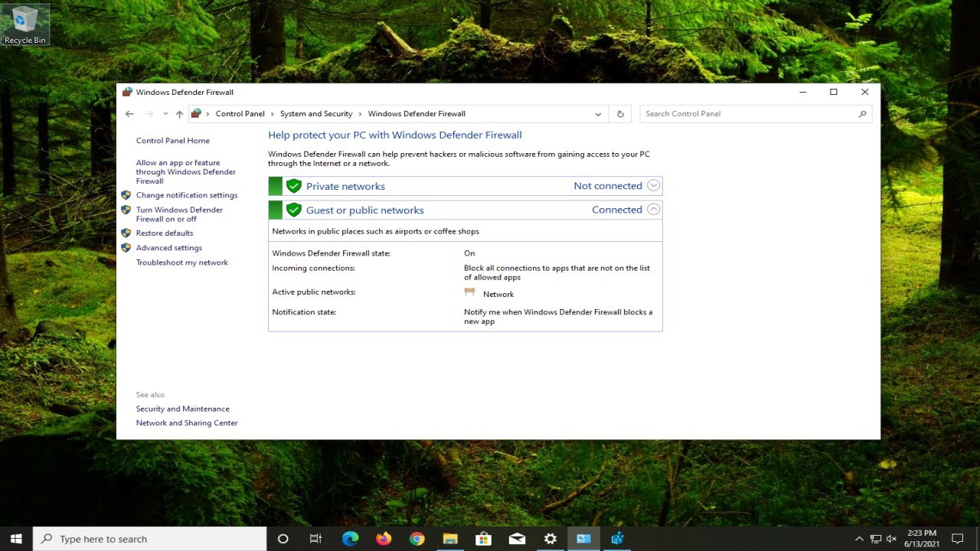
Task: Click the shield icon next to Advanced settings
Action: click(x=126, y=248)
